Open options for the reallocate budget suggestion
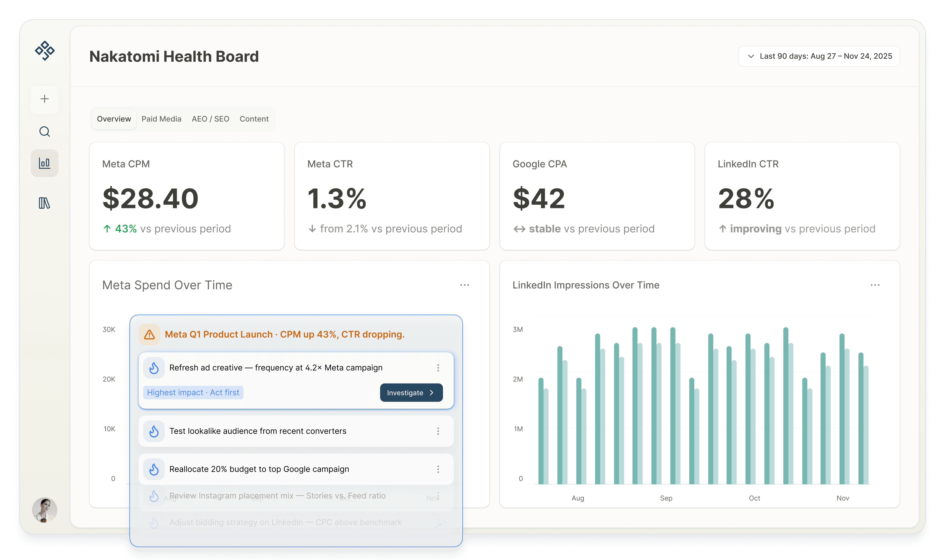945x560 pixels. coord(438,469)
